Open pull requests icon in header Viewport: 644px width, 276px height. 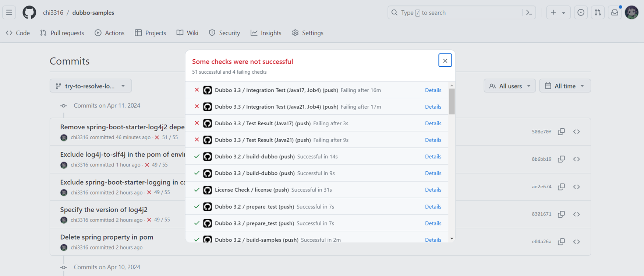598,13
